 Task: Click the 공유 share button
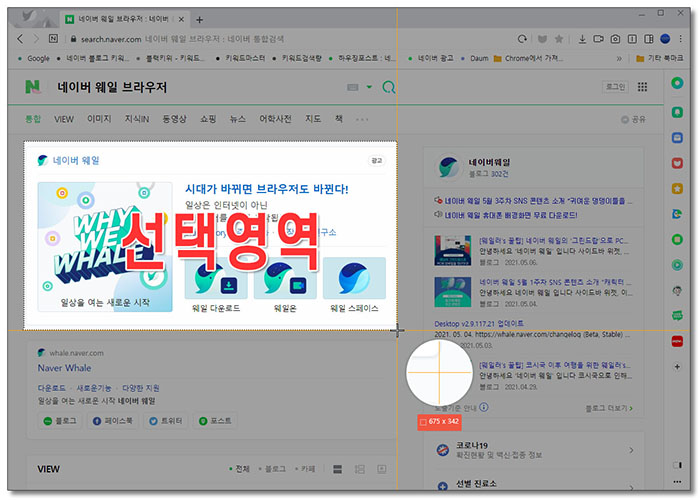tap(633, 119)
